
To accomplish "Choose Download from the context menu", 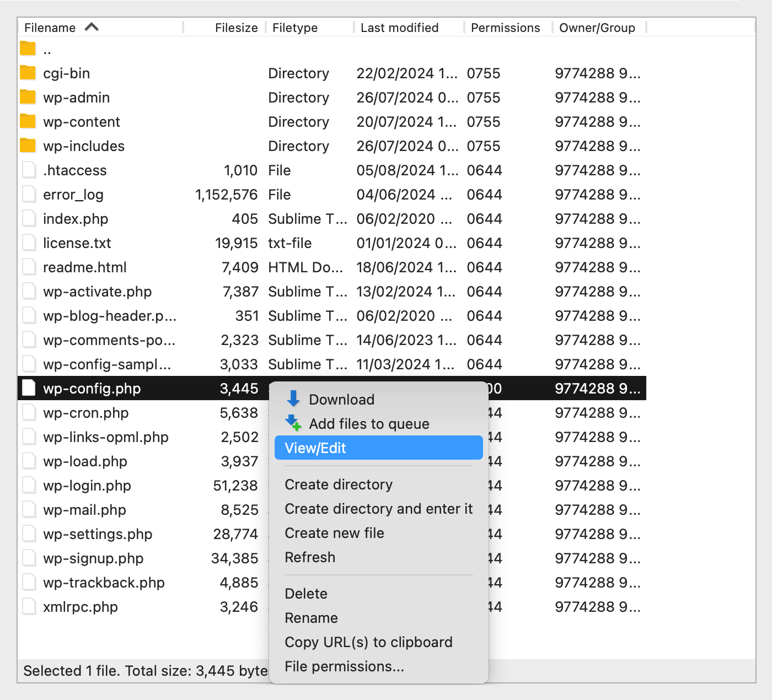I will coord(378,399).
